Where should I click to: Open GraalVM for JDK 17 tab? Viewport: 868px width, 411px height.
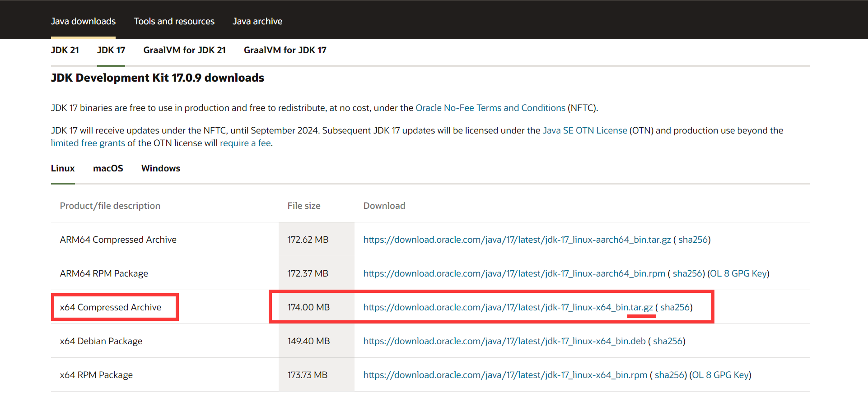pyautogui.click(x=285, y=50)
